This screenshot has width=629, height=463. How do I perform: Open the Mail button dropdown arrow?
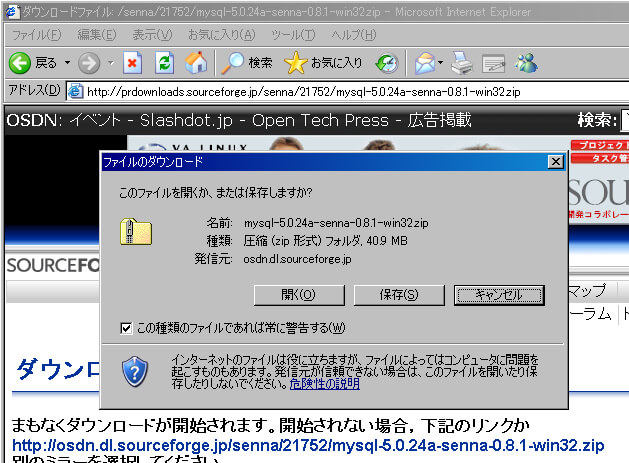pos(439,64)
